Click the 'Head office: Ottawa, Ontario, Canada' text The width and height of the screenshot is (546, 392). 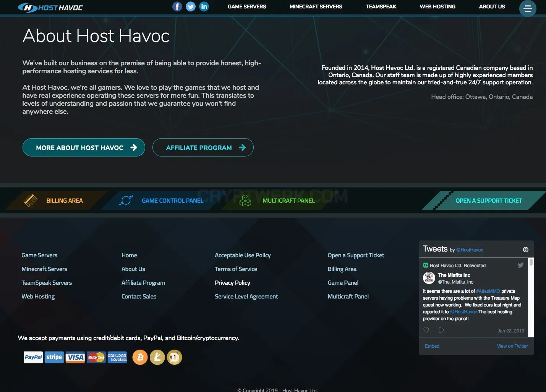(482, 97)
